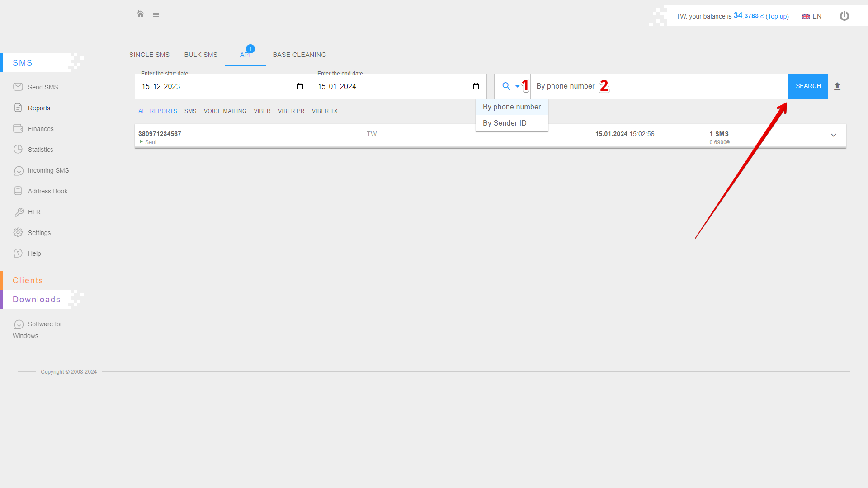Open end date calendar picker icon
Viewport: 868px width, 488px height.
pos(476,86)
